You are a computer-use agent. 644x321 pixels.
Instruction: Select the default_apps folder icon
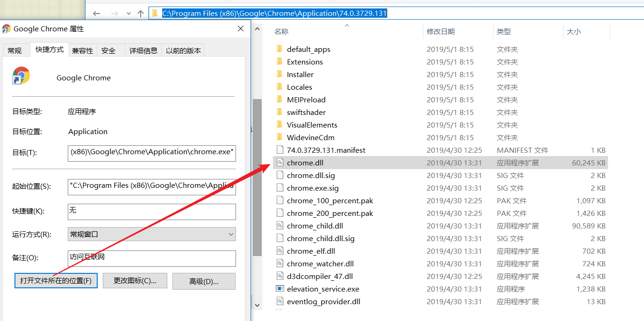(279, 49)
